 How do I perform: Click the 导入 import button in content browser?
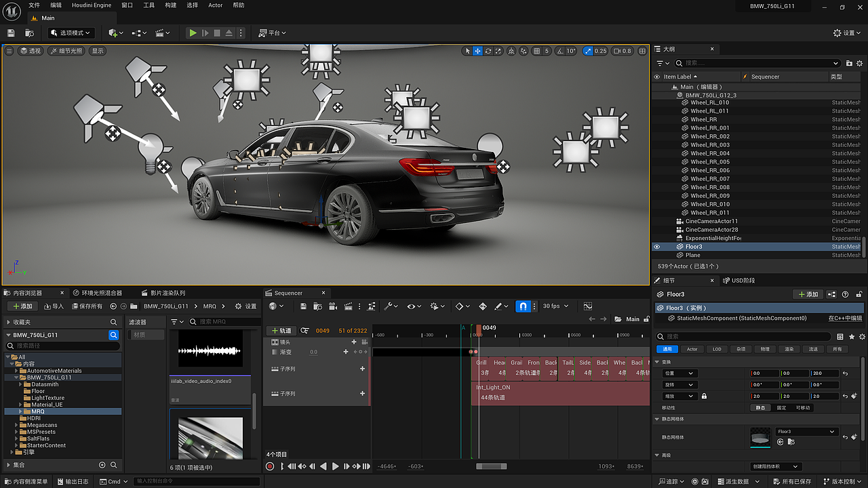(x=54, y=306)
